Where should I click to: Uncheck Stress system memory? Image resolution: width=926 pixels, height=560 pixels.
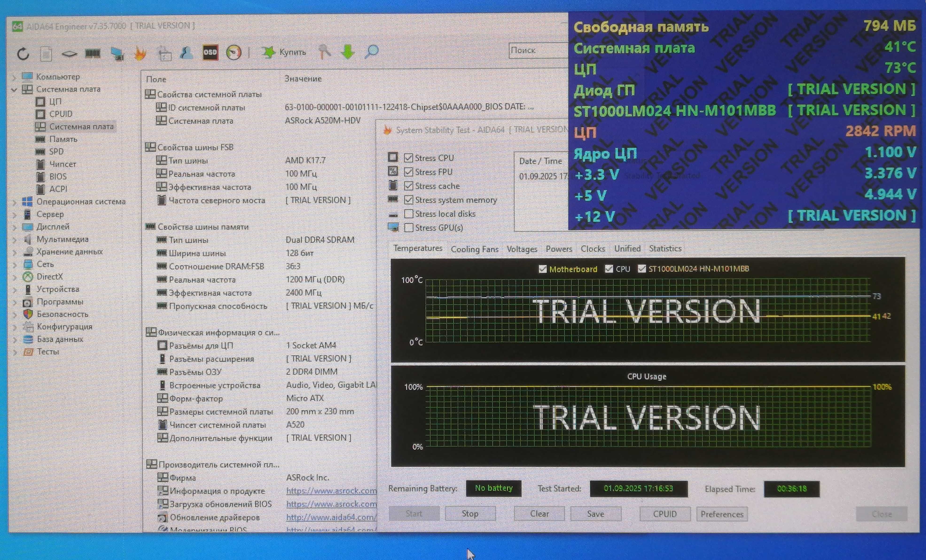409,200
